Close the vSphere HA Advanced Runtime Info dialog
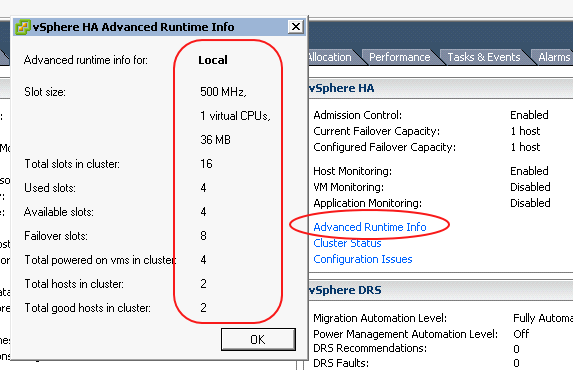 click(296, 27)
